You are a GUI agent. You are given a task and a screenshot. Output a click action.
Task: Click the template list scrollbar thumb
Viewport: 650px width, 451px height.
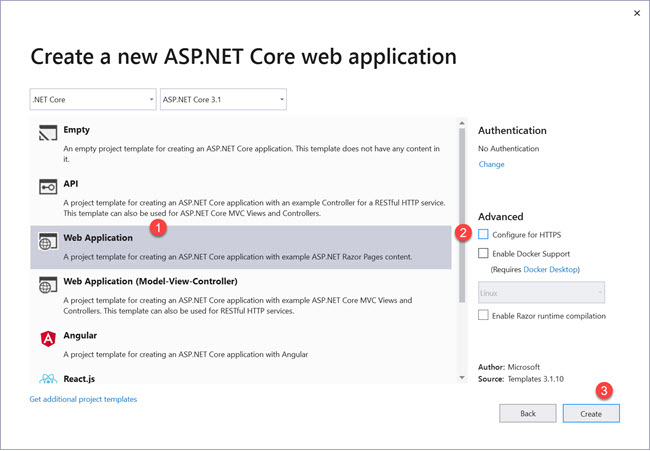(462, 210)
